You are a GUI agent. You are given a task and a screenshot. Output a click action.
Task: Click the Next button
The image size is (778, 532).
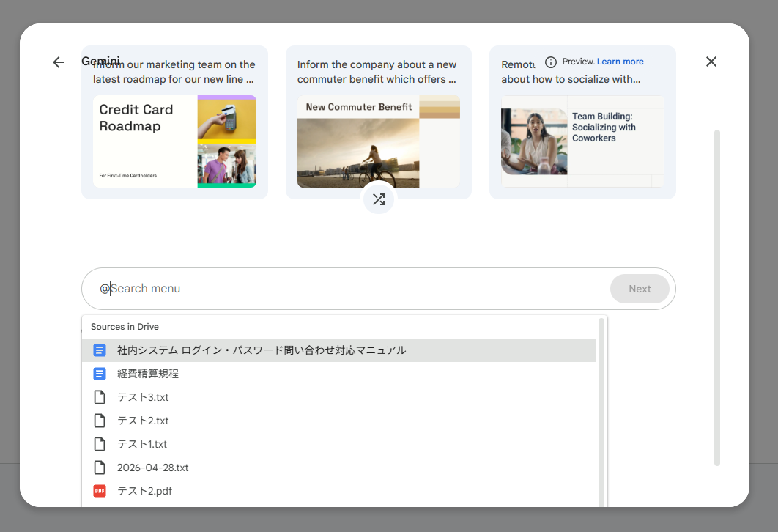(640, 289)
